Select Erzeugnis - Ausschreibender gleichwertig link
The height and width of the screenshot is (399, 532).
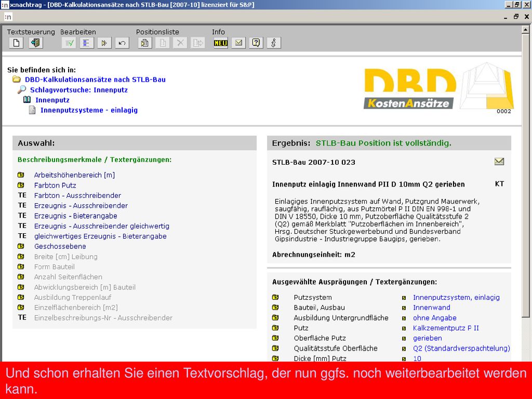pyautogui.click(x=102, y=226)
